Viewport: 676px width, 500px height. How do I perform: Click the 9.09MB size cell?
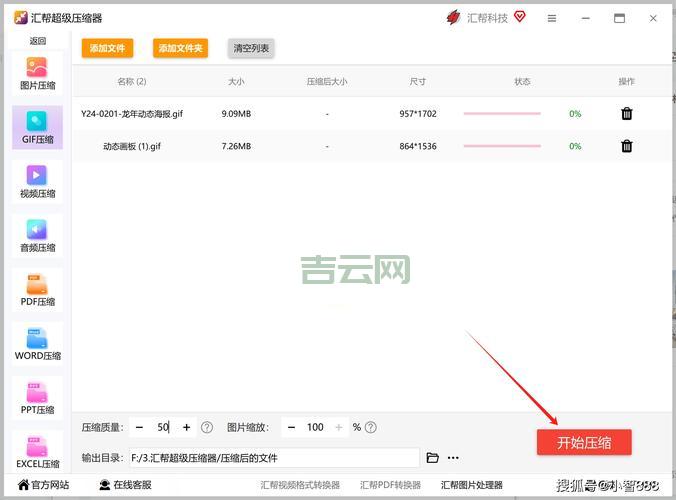pyautogui.click(x=236, y=114)
